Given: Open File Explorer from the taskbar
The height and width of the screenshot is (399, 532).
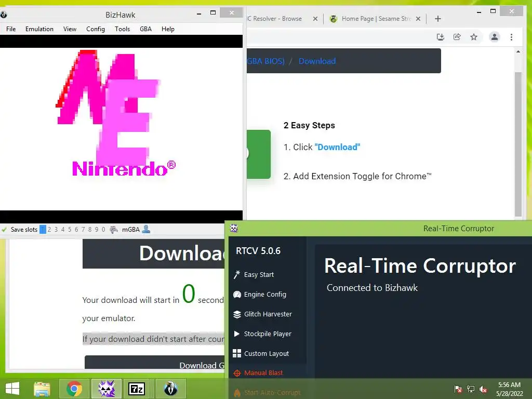Looking at the screenshot, I should click(x=42, y=389).
